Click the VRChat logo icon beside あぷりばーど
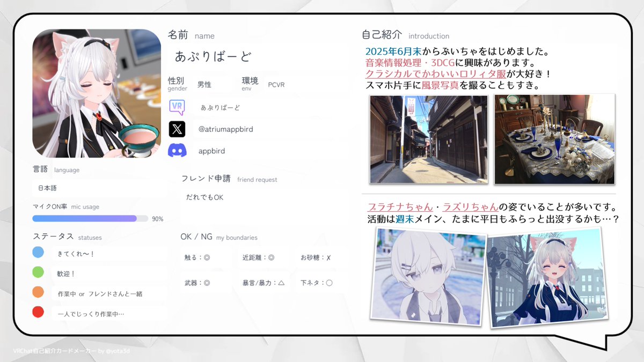The image size is (644, 362). tap(177, 107)
